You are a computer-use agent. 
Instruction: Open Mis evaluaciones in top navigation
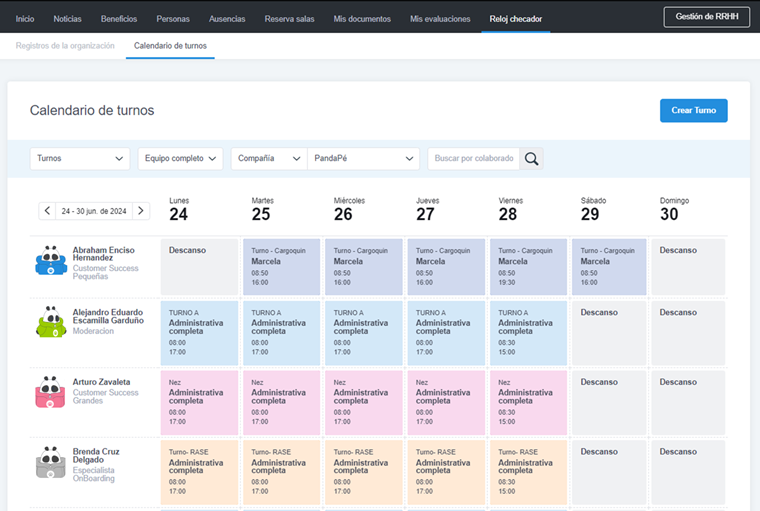tap(439, 19)
